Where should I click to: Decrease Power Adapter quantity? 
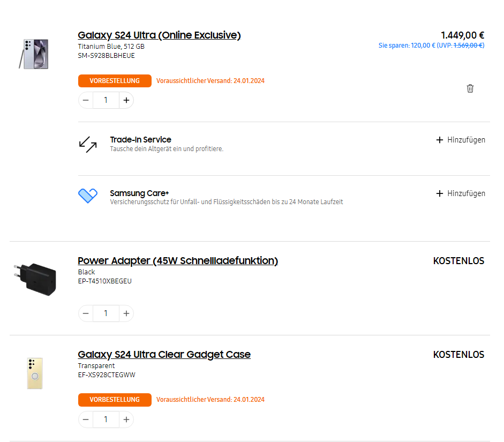(86, 313)
